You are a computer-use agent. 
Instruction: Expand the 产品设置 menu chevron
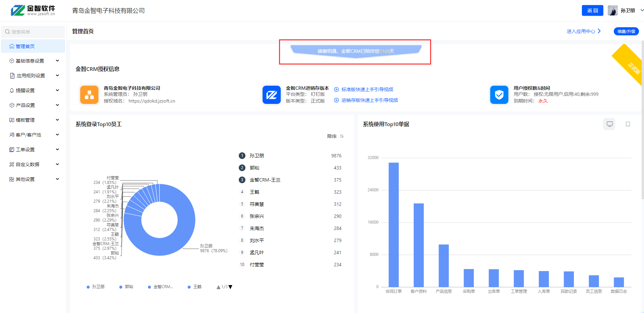57,105
